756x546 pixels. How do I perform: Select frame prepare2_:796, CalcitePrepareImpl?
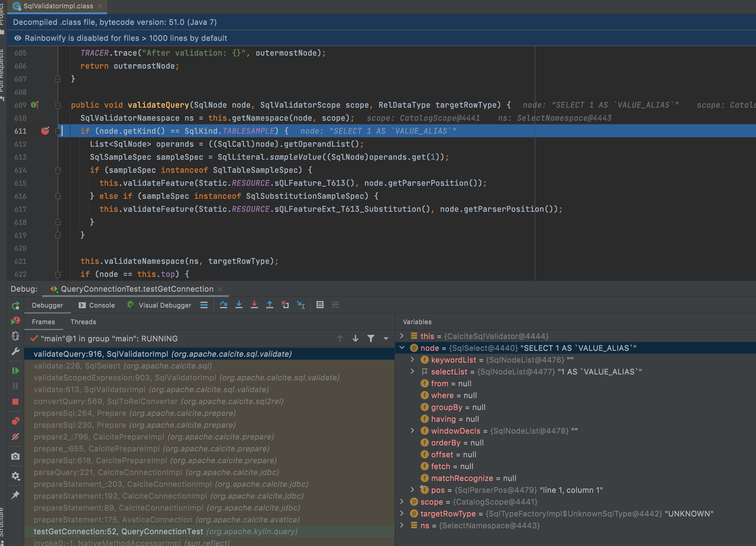[x=209, y=437]
